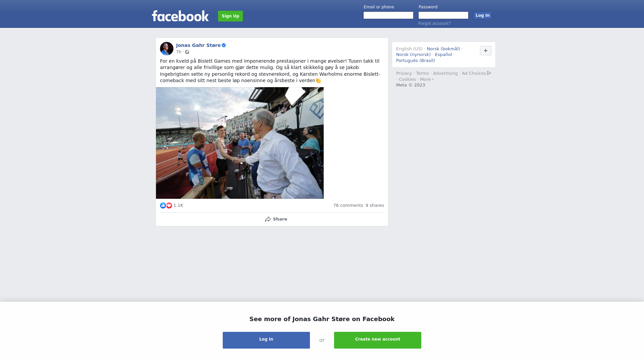Click the Share arrow icon
The image size is (644, 362).
(x=268, y=219)
